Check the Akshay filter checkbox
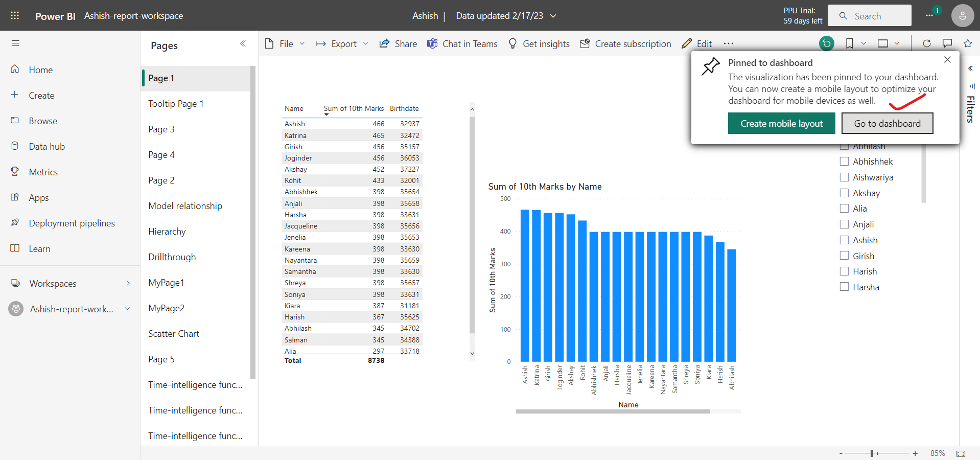The width and height of the screenshot is (980, 460). point(844,193)
